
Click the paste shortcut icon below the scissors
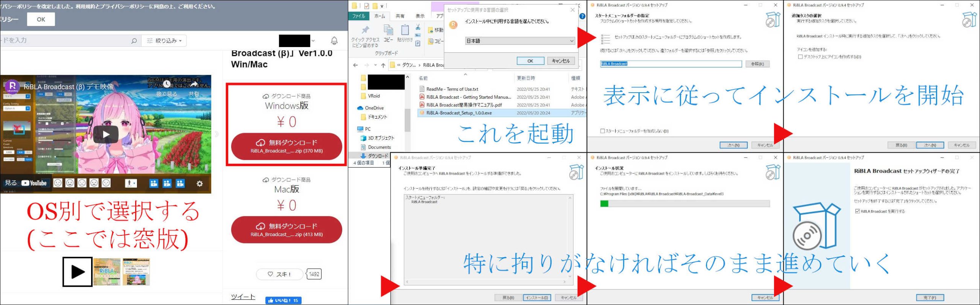pyautogui.click(x=418, y=43)
